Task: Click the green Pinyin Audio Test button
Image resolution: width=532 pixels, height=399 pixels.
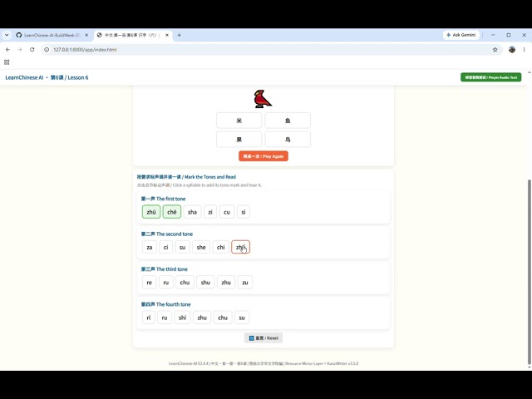Action: click(x=491, y=77)
